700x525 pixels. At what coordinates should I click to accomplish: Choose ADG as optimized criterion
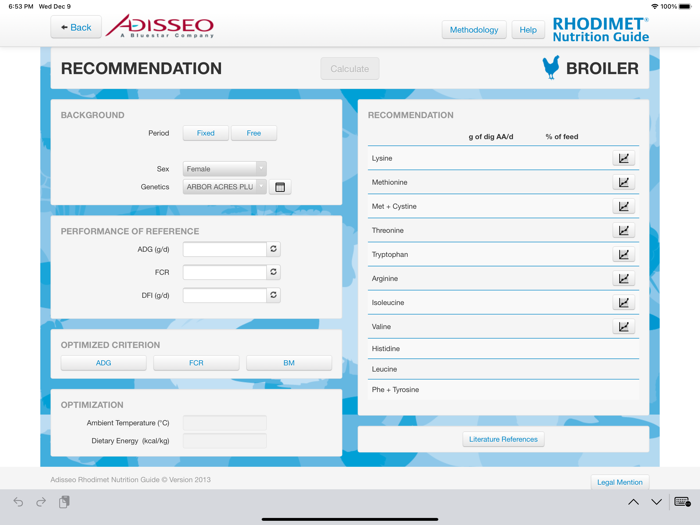point(103,363)
